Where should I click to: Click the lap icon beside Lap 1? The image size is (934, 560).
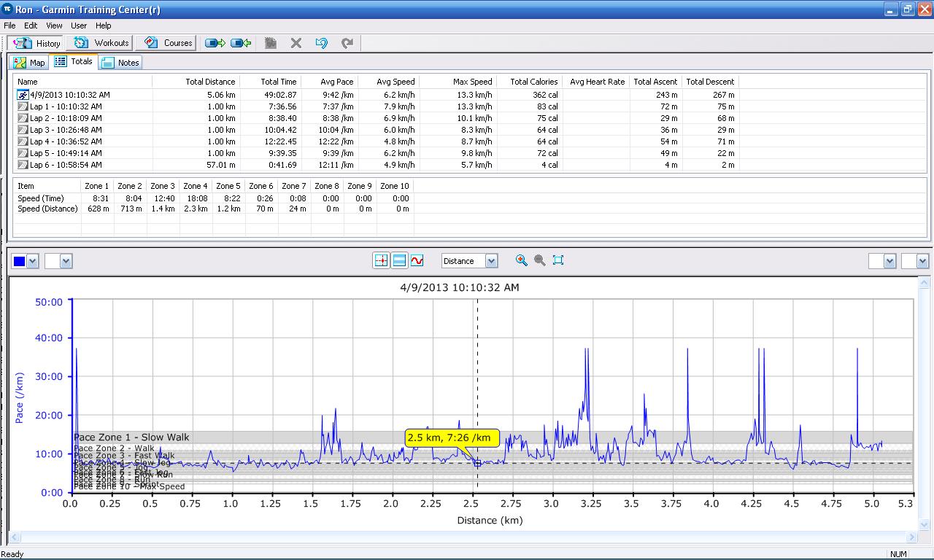click(23, 106)
